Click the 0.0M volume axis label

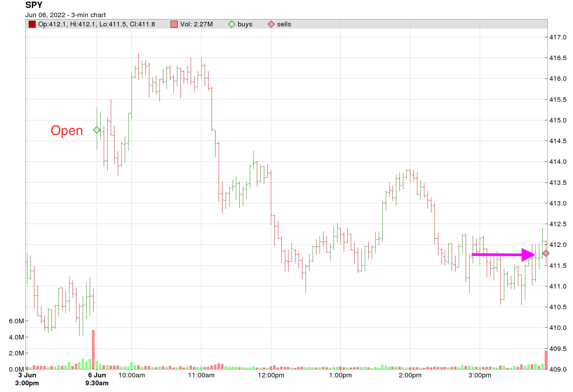(17, 369)
